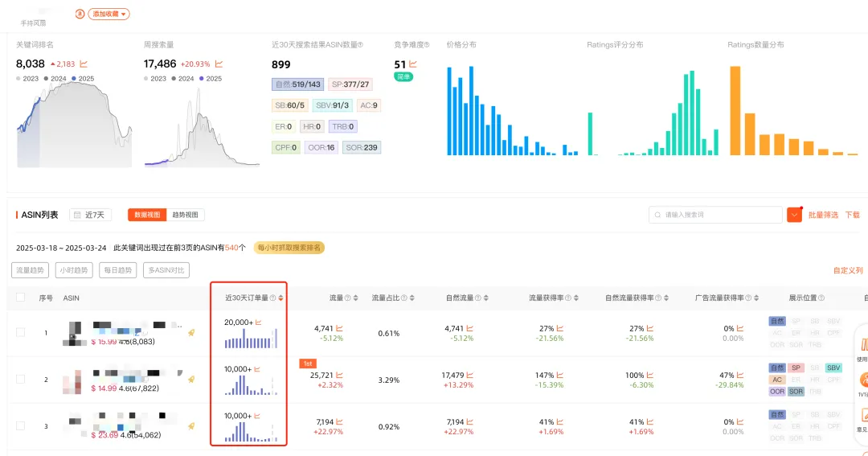Click help icon next to 展示位置 header
Screen dimensions: 868x456
pos(821,298)
